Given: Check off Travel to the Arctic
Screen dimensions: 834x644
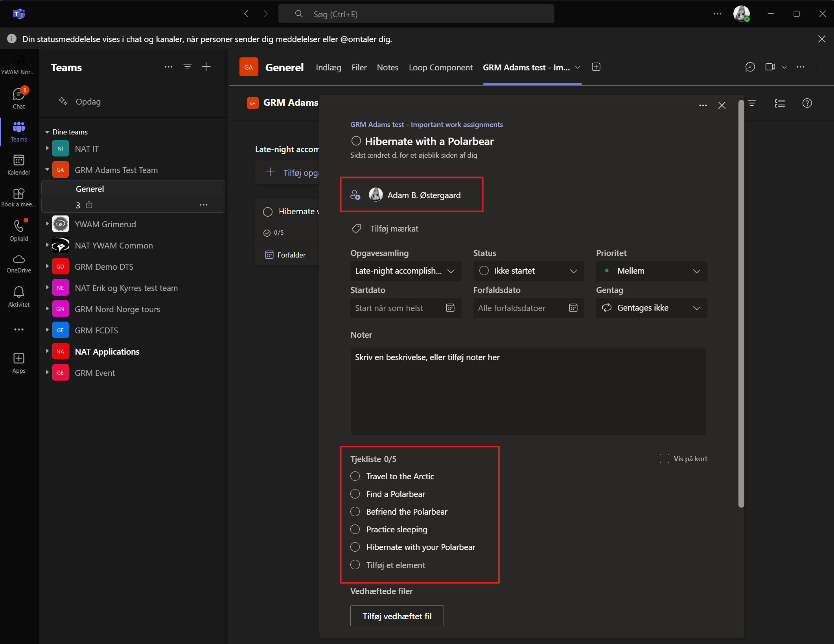Looking at the screenshot, I should [355, 477].
